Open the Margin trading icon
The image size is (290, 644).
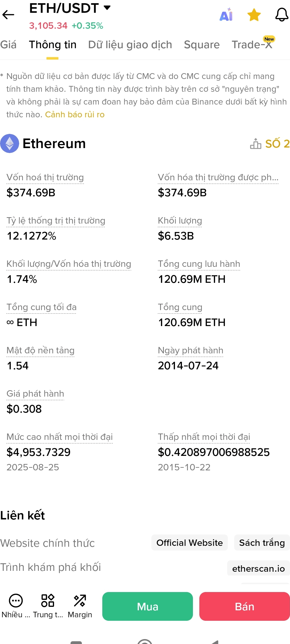pos(80,601)
